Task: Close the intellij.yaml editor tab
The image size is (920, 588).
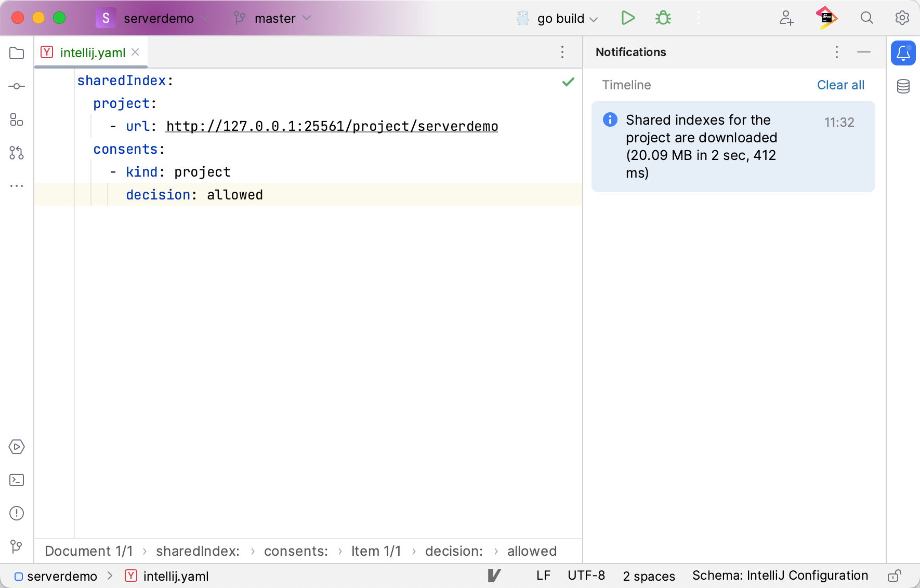Action: coord(136,52)
